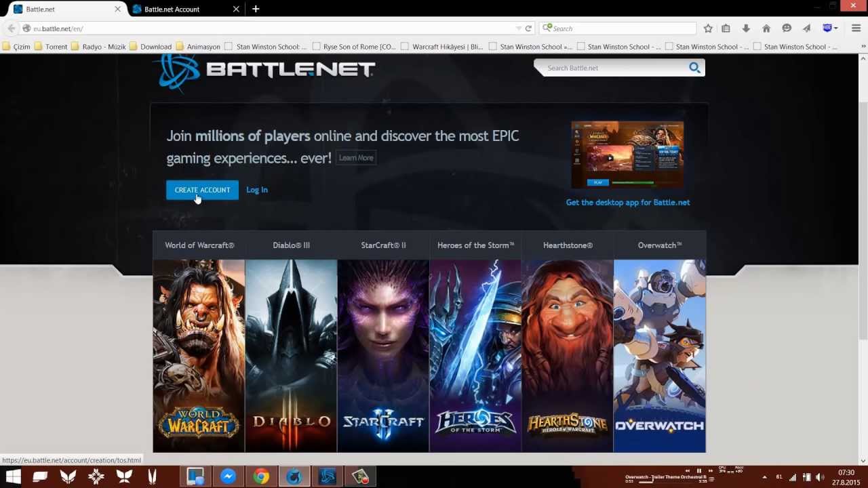Viewport: 868px width, 488px height.
Task: Skip to previous track in taskbar player
Action: (x=688, y=470)
